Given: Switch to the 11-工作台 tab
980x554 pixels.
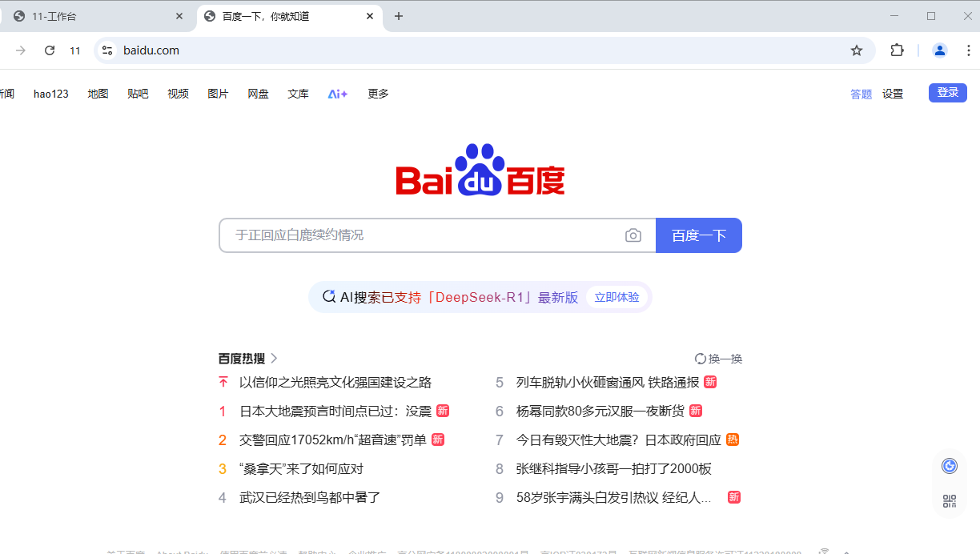Looking at the screenshot, I should click(x=97, y=16).
